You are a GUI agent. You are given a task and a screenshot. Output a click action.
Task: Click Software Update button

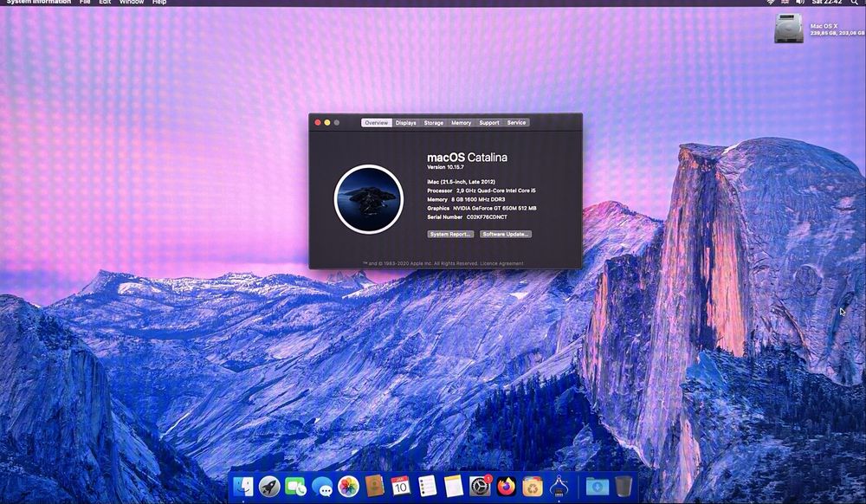(506, 234)
